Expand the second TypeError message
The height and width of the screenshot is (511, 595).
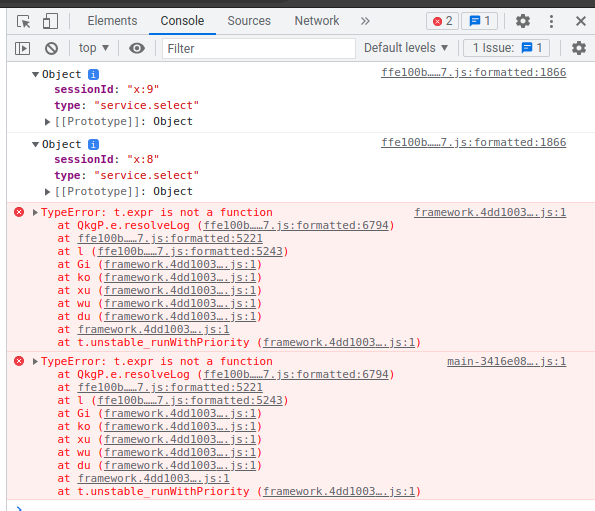[x=35, y=362]
